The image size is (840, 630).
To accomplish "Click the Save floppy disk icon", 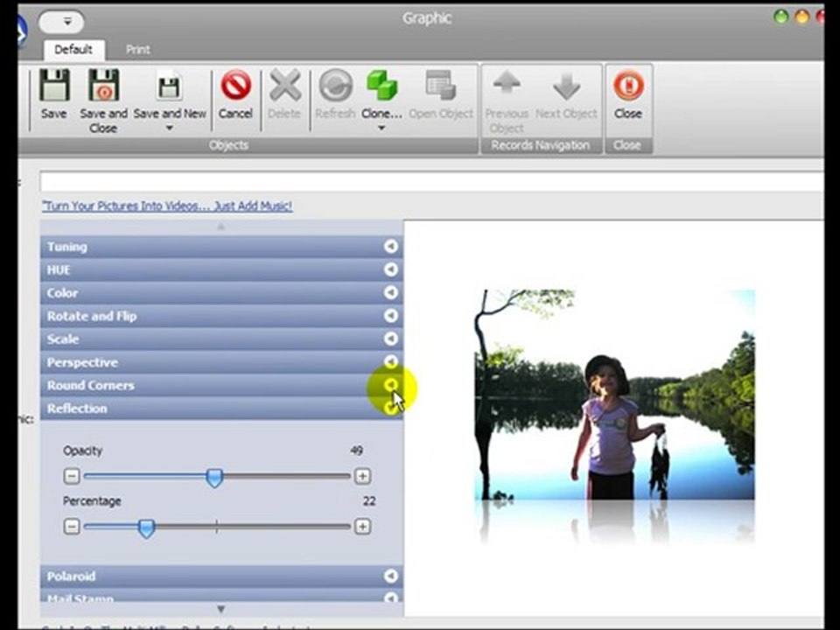I will [54, 86].
